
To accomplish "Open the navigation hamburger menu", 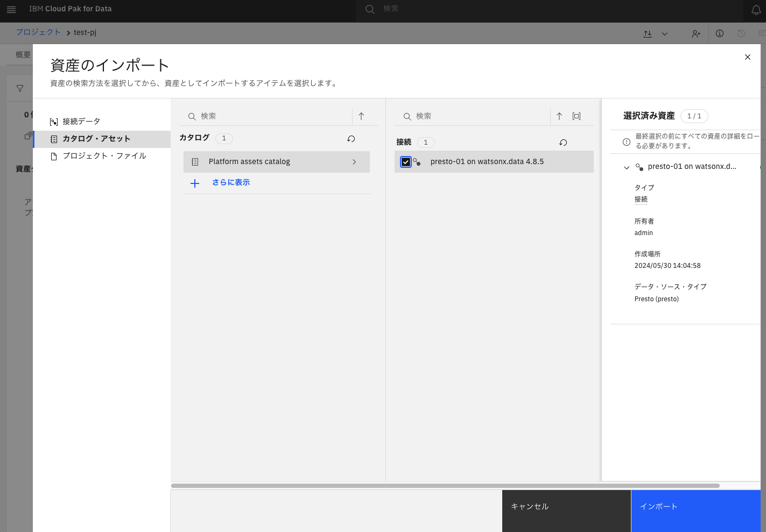I will tap(11, 9).
